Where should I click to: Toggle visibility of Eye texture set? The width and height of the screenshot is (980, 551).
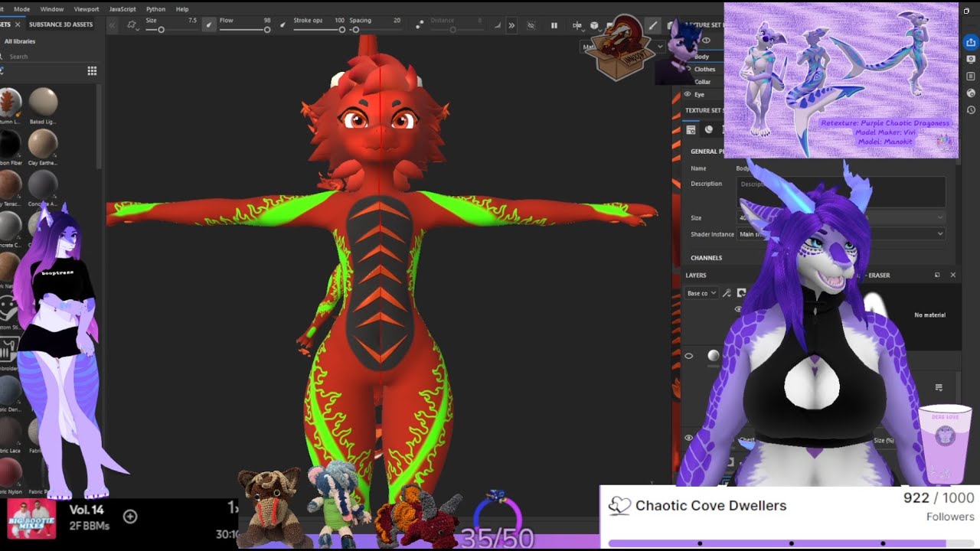[x=687, y=94]
